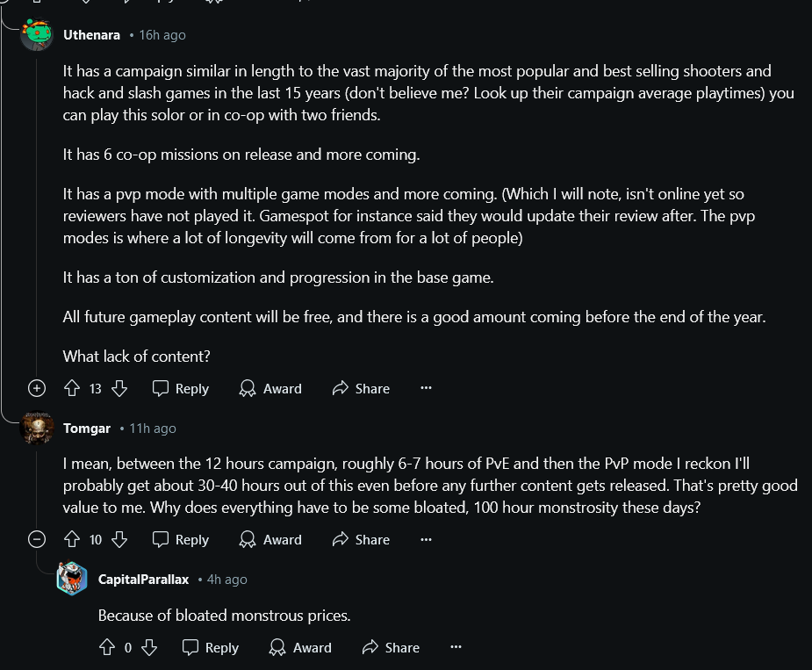Upvote Tomgar's comment
Viewport: 812px width, 670px height.
73,539
